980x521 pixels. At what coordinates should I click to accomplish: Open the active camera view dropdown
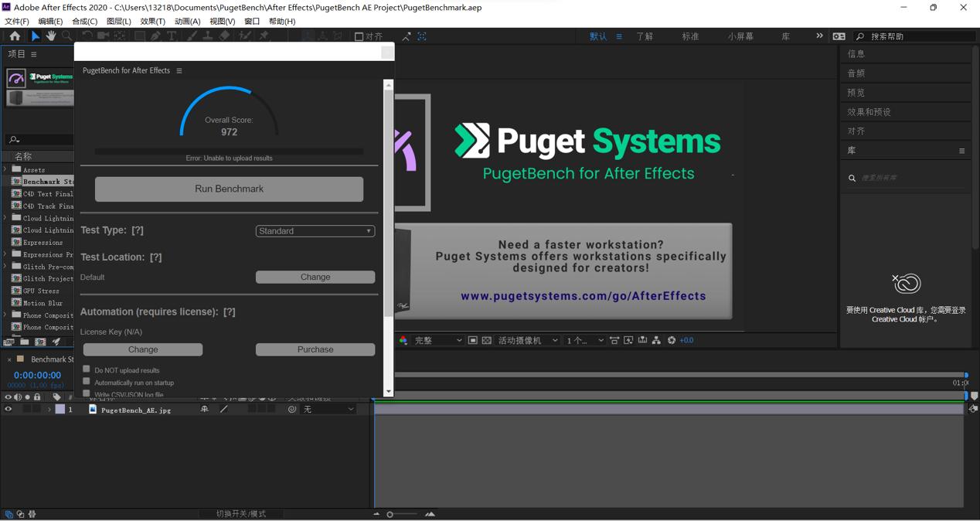[528, 340]
